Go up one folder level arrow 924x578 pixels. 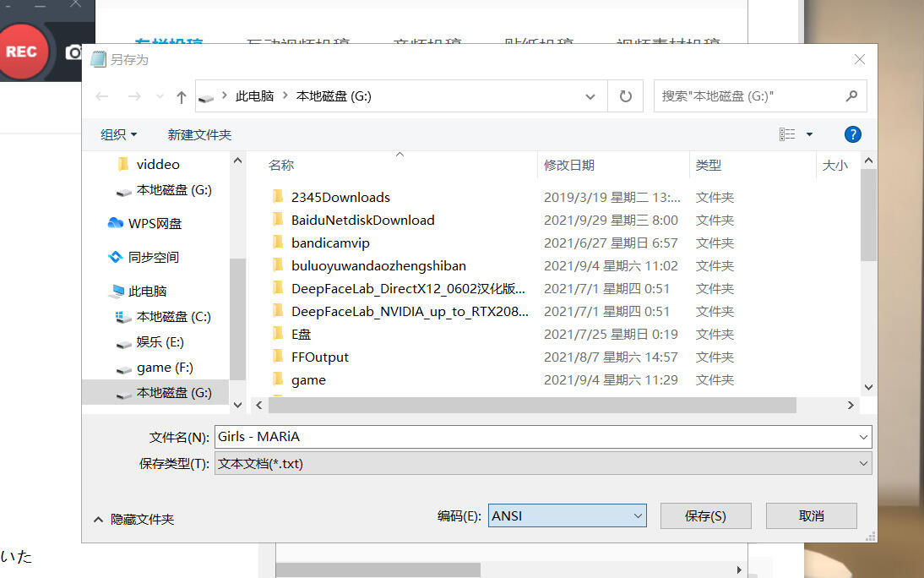coord(182,96)
